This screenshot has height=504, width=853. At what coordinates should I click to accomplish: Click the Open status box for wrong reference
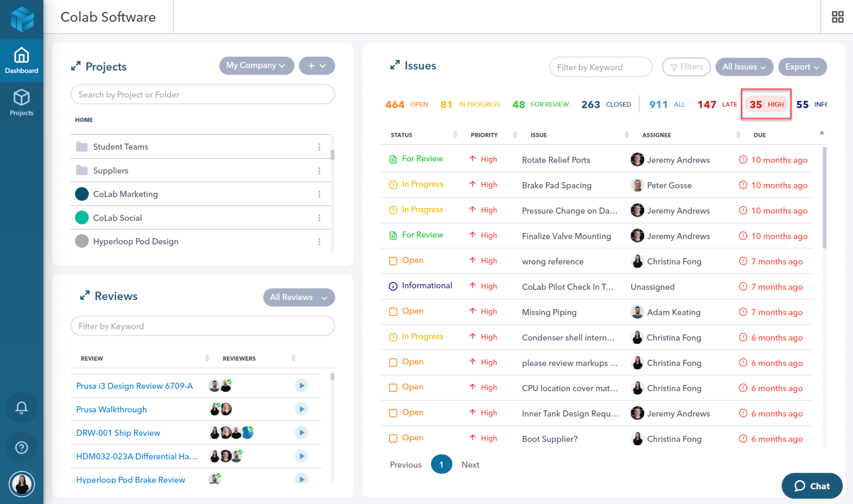(x=393, y=261)
